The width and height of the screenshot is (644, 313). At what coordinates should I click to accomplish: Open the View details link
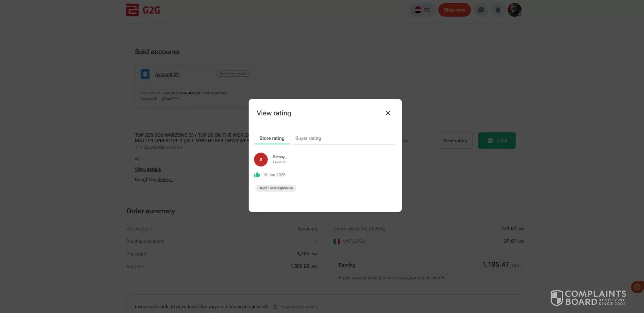148,169
